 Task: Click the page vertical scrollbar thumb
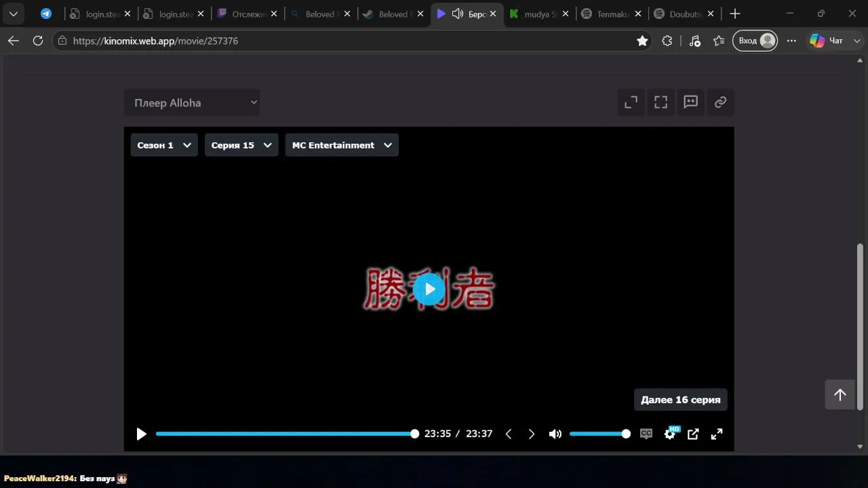pyautogui.click(x=861, y=327)
